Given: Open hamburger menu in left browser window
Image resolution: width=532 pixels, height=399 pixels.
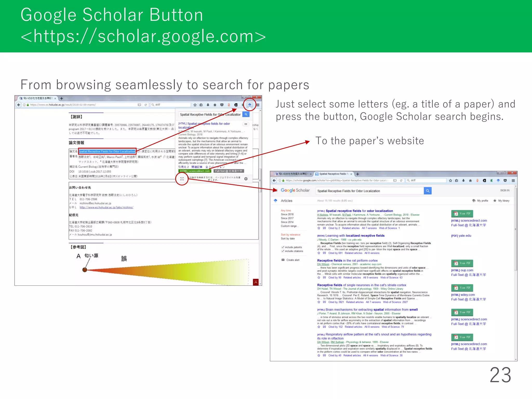Looking at the screenshot, I should click(258, 105).
